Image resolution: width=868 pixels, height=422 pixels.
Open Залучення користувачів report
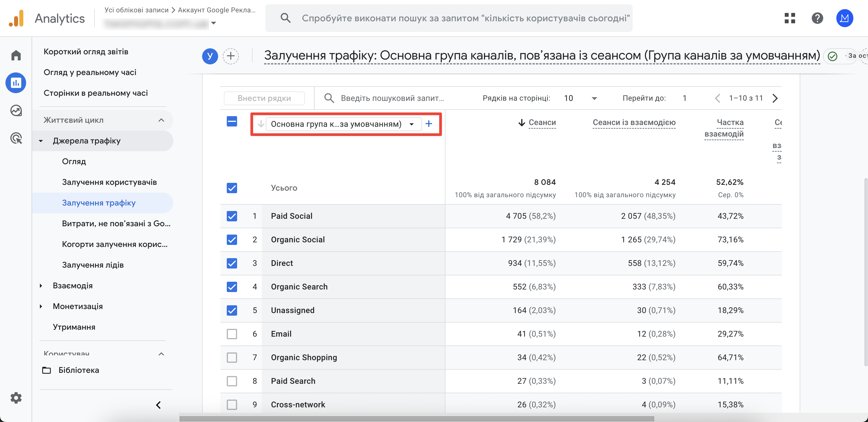tap(109, 182)
